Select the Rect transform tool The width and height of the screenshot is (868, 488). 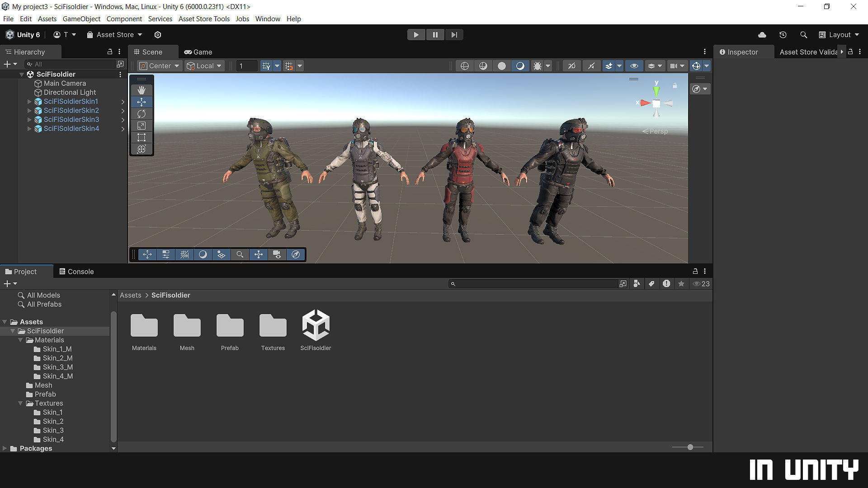142,137
